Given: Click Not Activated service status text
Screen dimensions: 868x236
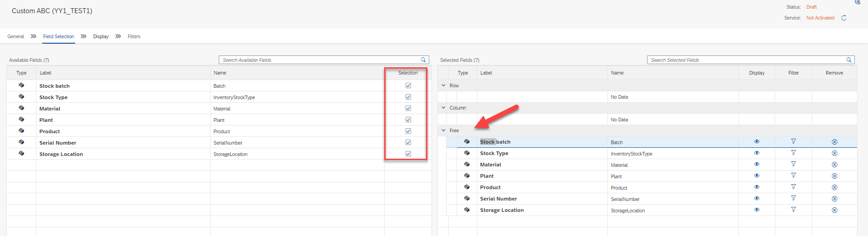Looking at the screenshot, I should (x=820, y=18).
